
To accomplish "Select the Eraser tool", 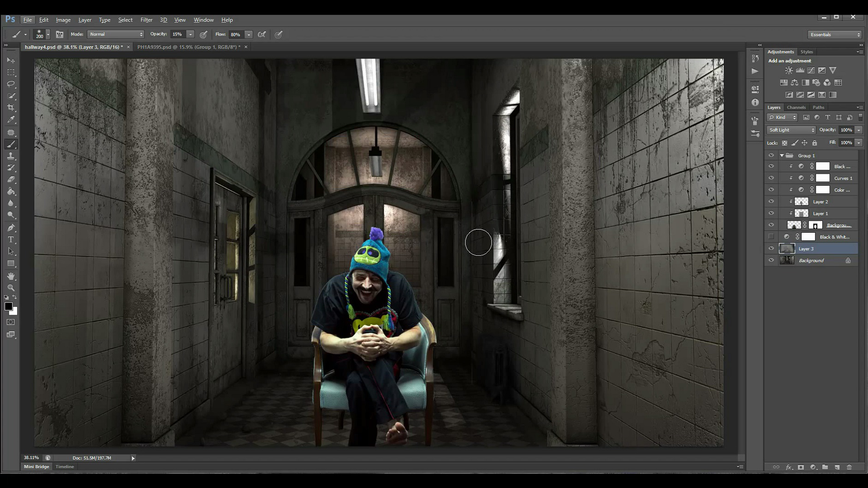I will [11, 179].
